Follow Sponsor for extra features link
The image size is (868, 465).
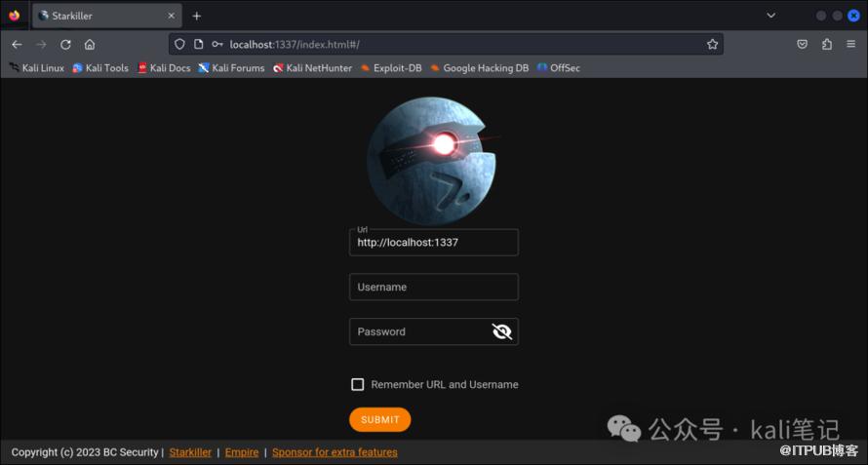[x=335, y=452]
